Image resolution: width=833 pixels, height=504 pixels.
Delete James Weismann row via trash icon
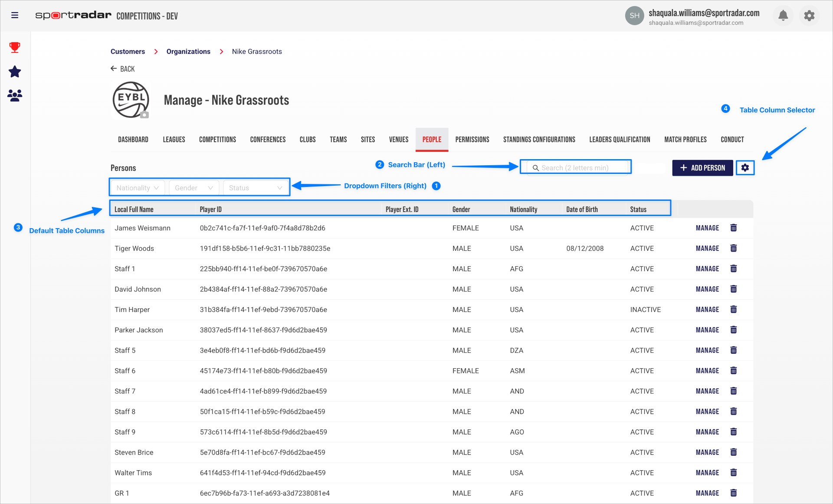click(x=733, y=228)
